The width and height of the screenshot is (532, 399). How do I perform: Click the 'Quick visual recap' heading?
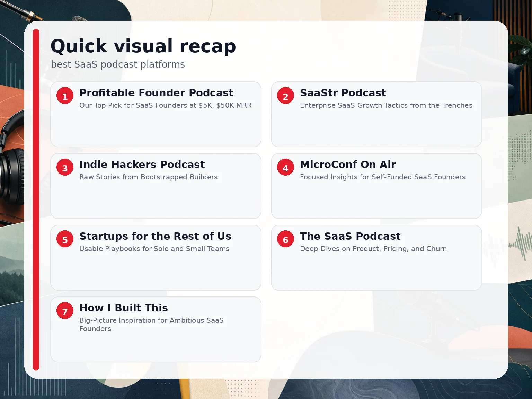click(143, 46)
